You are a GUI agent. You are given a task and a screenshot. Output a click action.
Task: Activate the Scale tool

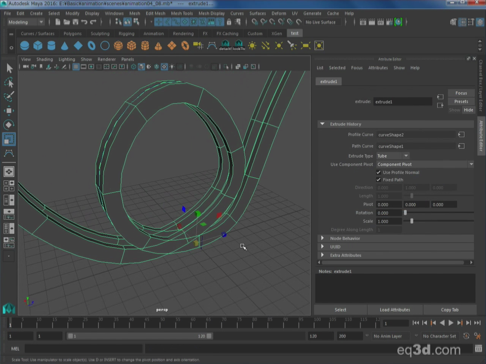coord(9,139)
